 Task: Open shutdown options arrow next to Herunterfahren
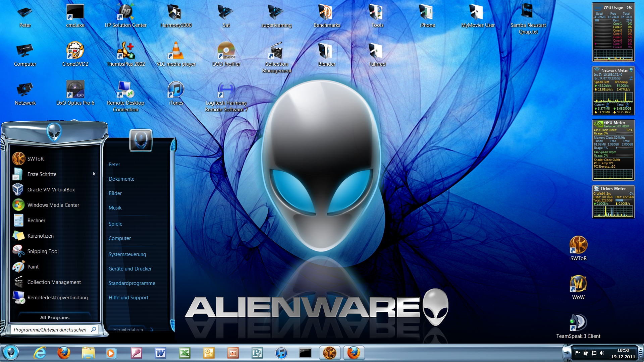[151, 329]
